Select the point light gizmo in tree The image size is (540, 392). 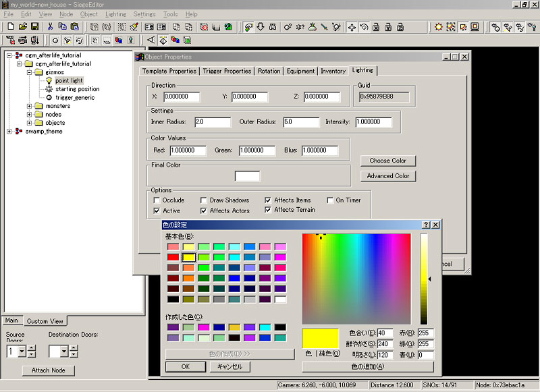click(69, 80)
